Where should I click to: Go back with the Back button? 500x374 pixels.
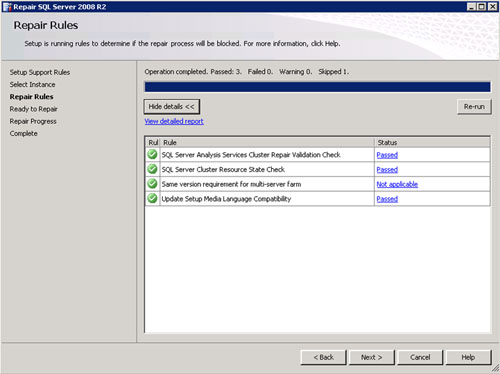323,357
